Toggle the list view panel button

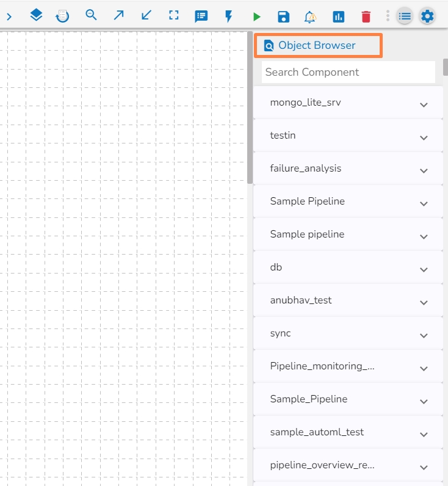pos(404,16)
